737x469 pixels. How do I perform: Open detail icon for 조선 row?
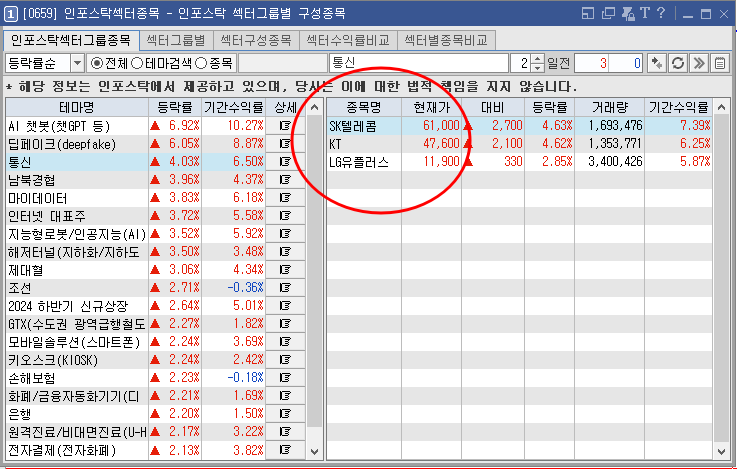[x=285, y=288]
